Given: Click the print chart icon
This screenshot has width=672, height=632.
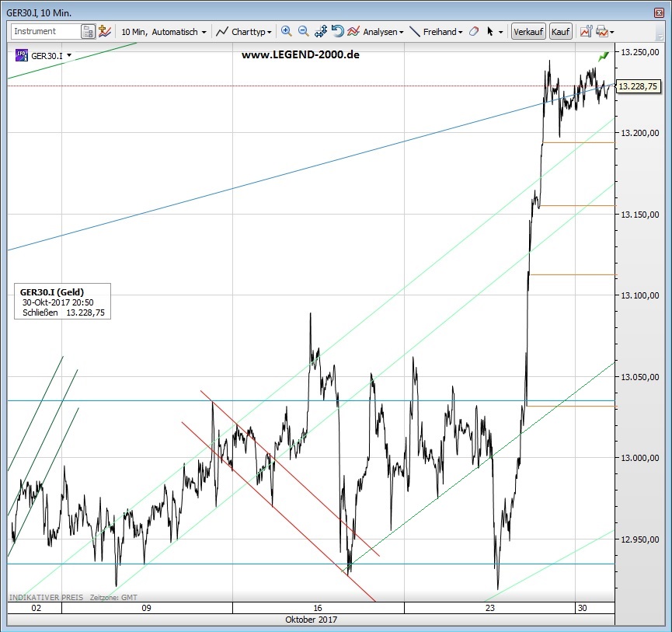Looking at the screenshot, I should (601, 32).
